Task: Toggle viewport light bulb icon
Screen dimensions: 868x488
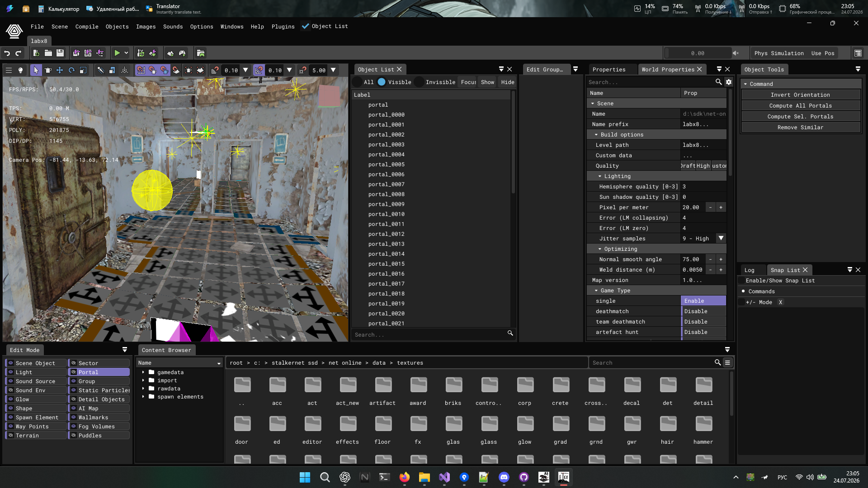Action: click(x=20, y=70)
